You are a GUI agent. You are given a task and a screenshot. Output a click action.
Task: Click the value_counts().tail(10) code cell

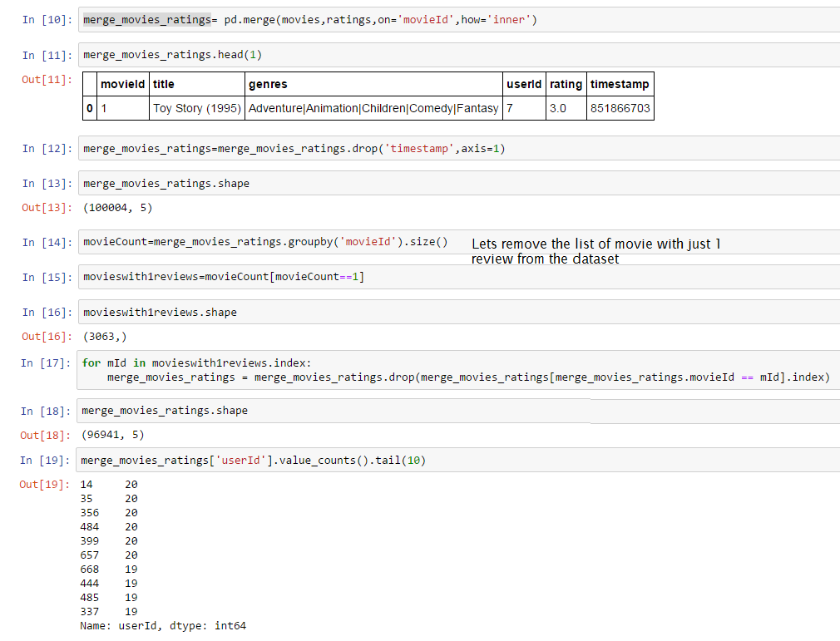457,460
